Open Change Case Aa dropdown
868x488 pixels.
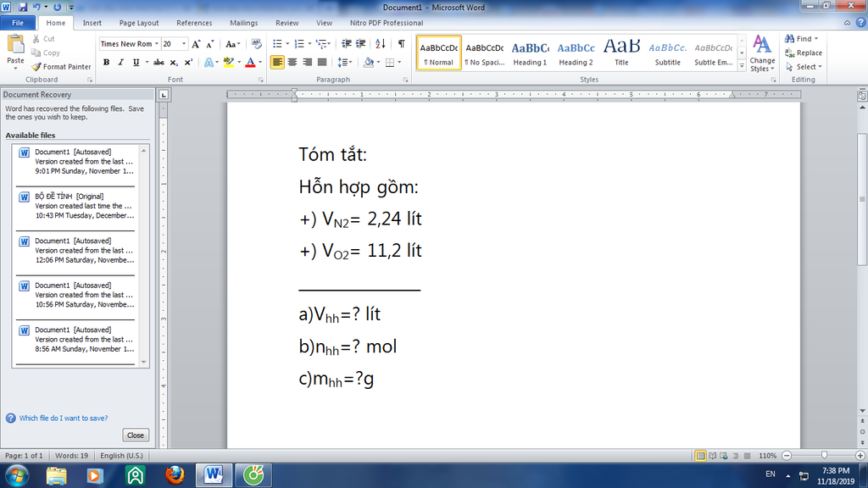coord(233,44)
